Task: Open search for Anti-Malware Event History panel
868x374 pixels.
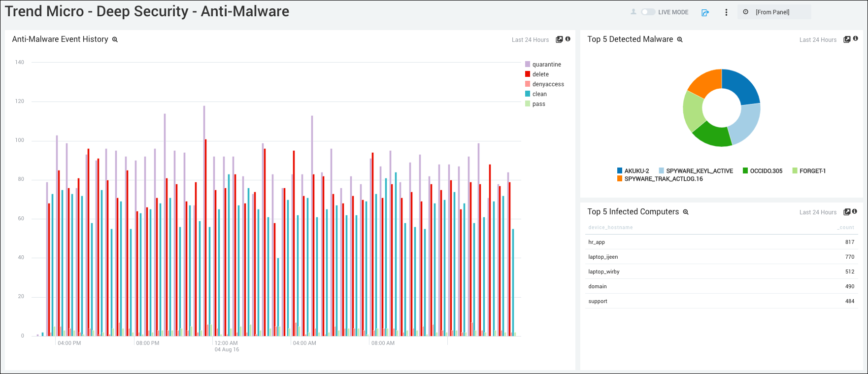Action: click(x=115, y=40)
